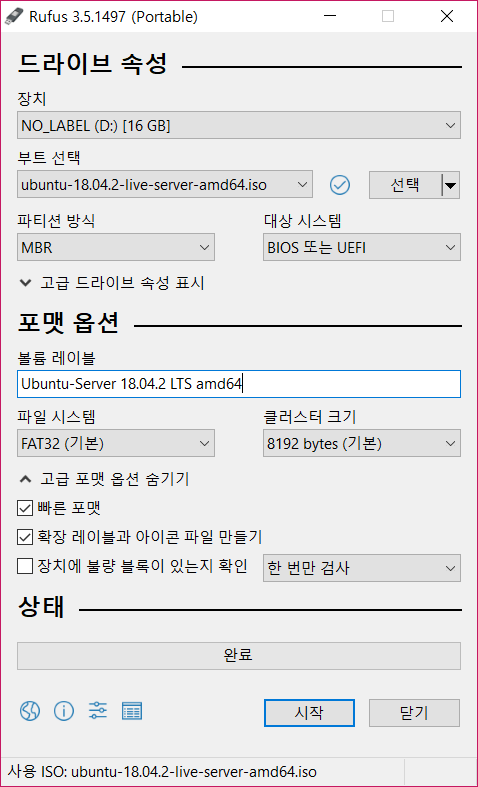Click the 장치 label
This screenshot has height=787, width=478.
point(32,99)
